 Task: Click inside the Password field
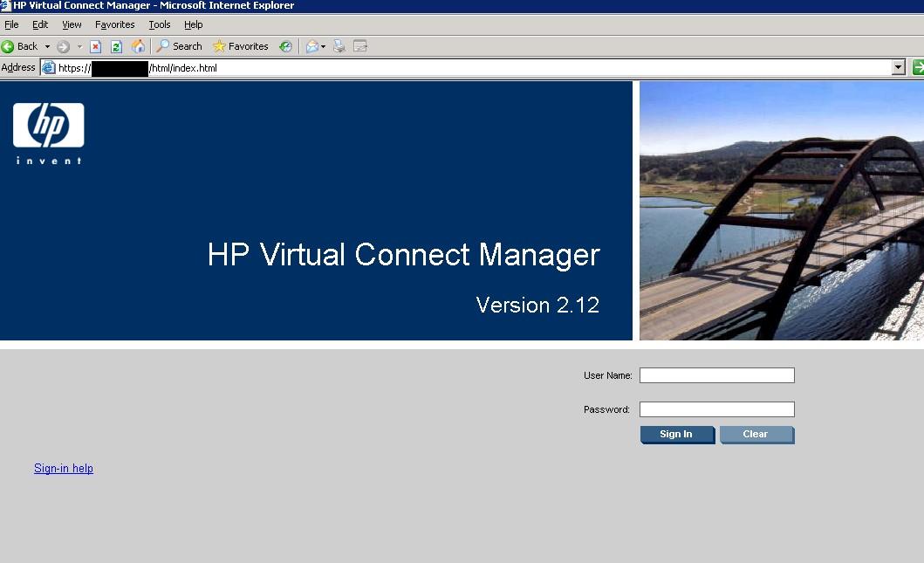(715, 409)
